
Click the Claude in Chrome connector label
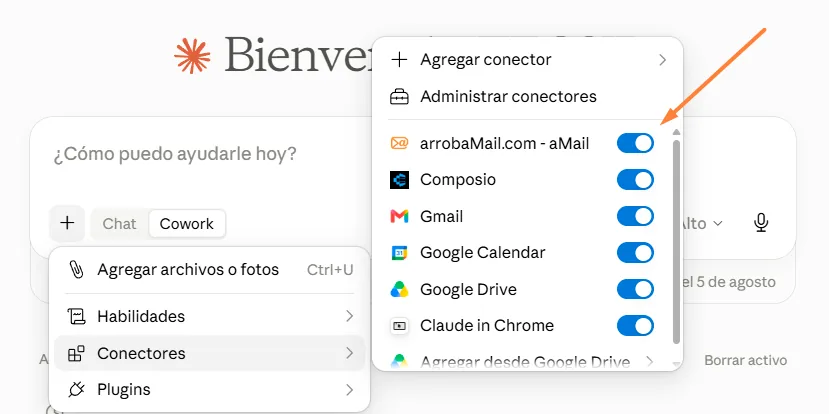(487, 326)
